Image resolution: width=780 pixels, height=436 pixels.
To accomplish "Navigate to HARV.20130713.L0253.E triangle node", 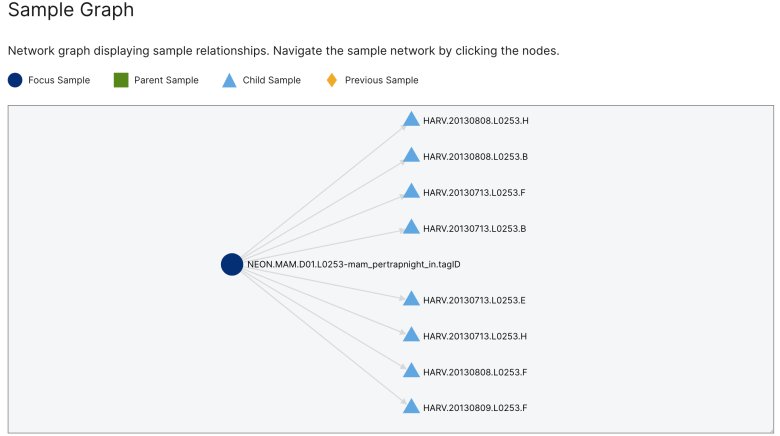I will [411, 299].
